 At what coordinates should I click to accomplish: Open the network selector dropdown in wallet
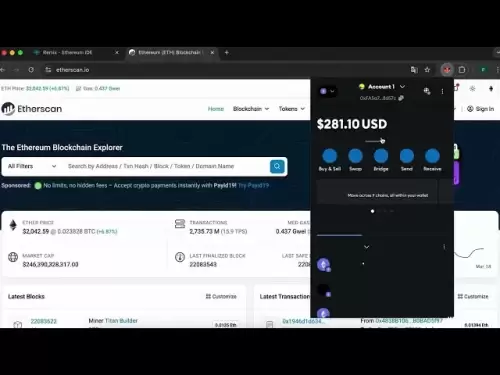pyautogui.click(x=327, y=91)
